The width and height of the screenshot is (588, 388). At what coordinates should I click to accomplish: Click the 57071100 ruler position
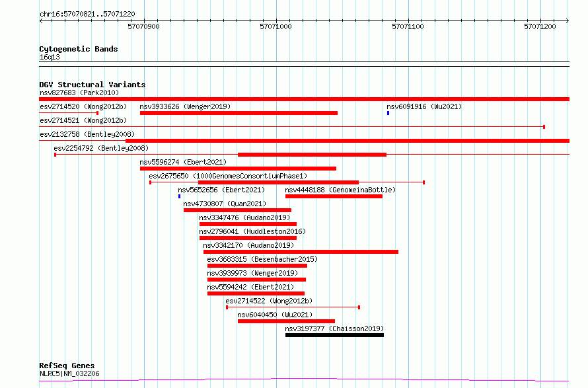pos(408,26)
